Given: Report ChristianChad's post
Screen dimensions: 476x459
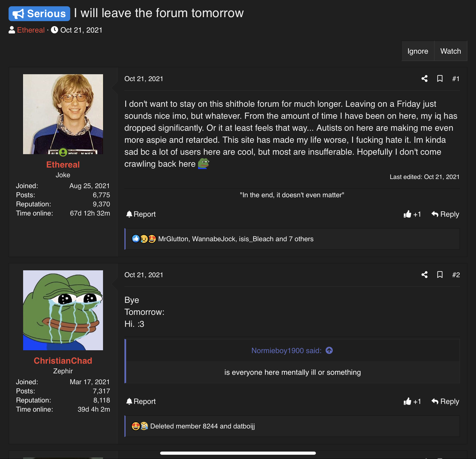Looking at the screenshot, I should (141, 401).
